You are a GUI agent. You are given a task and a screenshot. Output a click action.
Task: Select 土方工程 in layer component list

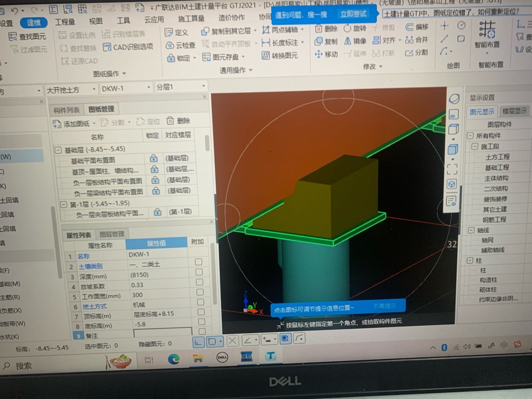coord(497,157)
